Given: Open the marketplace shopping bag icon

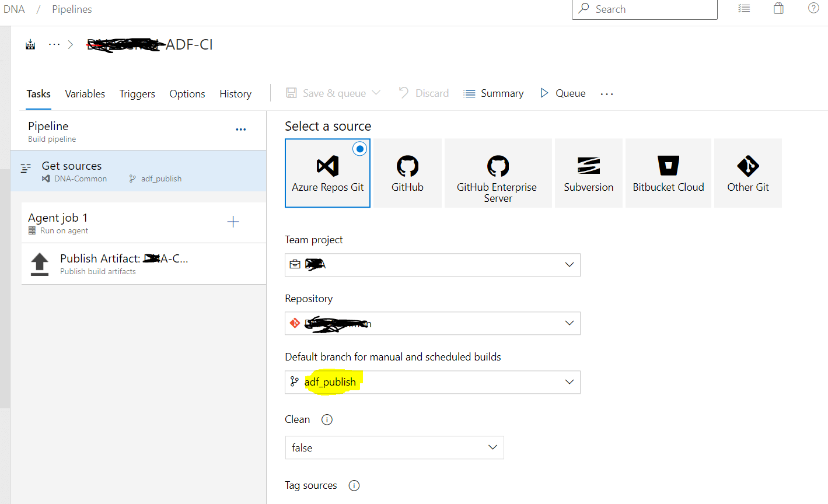Looking at the screenshot, I should [778, 8].
